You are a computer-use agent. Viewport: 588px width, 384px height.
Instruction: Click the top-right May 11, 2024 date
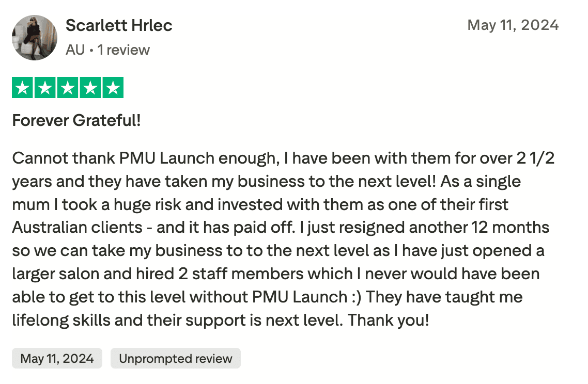(x=513, y=25)
